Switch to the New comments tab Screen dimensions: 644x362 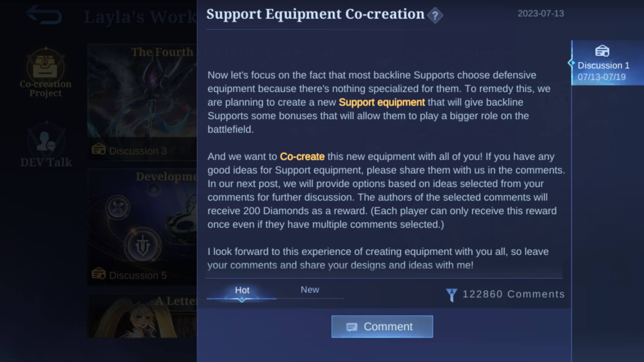click(x=310, y=290)
